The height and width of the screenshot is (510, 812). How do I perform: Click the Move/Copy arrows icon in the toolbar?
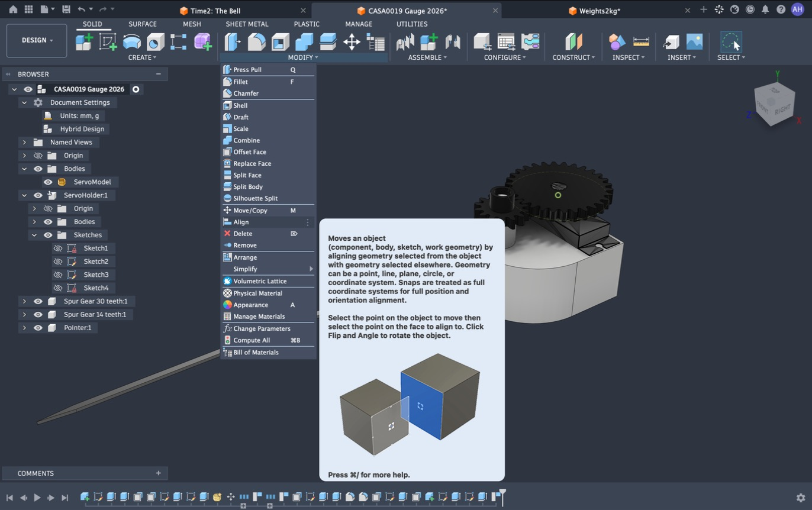[x=352, y=41]
